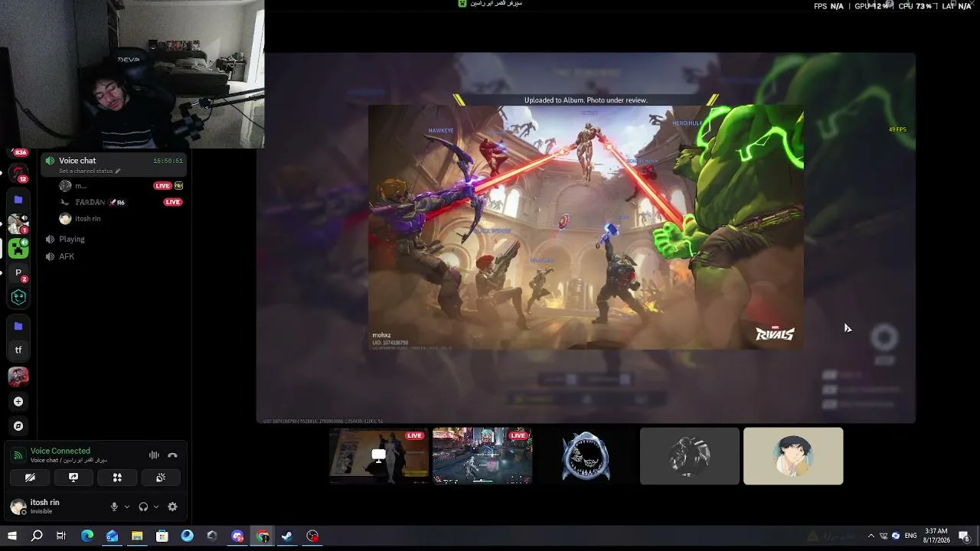
Task: Select the anime boy avatar participant tile
Action: pyautogui.click(x=793, y=456)
